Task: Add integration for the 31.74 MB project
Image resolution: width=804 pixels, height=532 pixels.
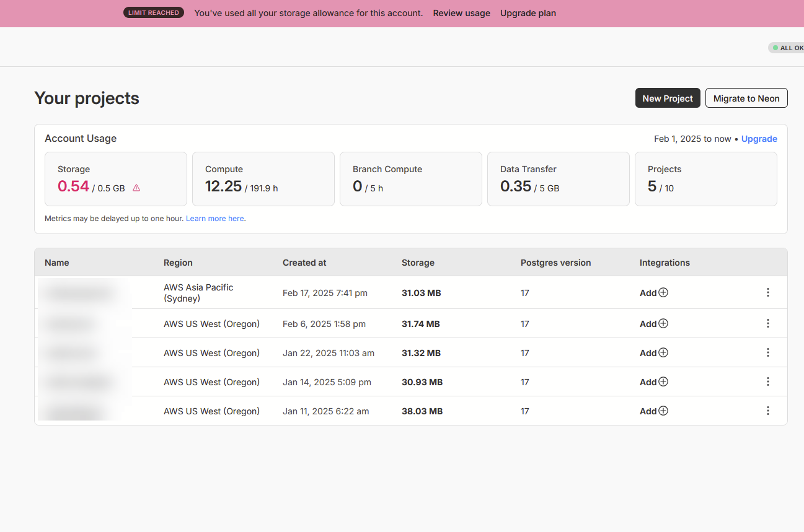Action: click(x=654, y=323)
